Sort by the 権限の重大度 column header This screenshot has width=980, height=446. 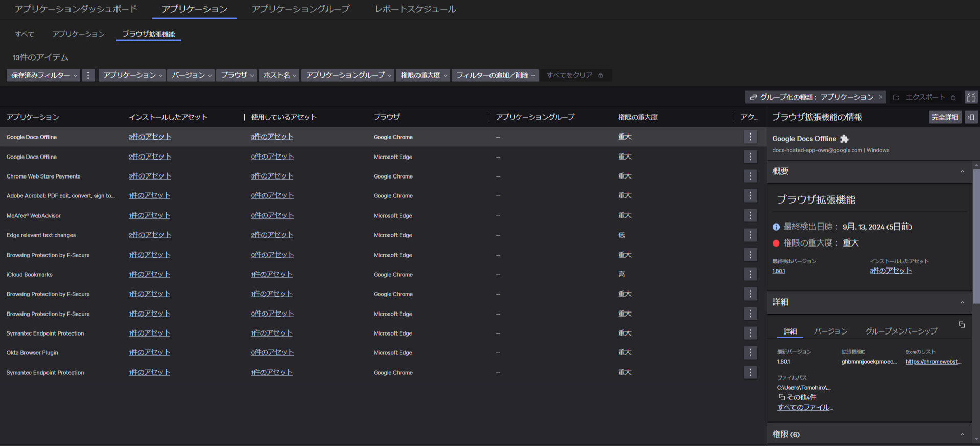point(638,117)
